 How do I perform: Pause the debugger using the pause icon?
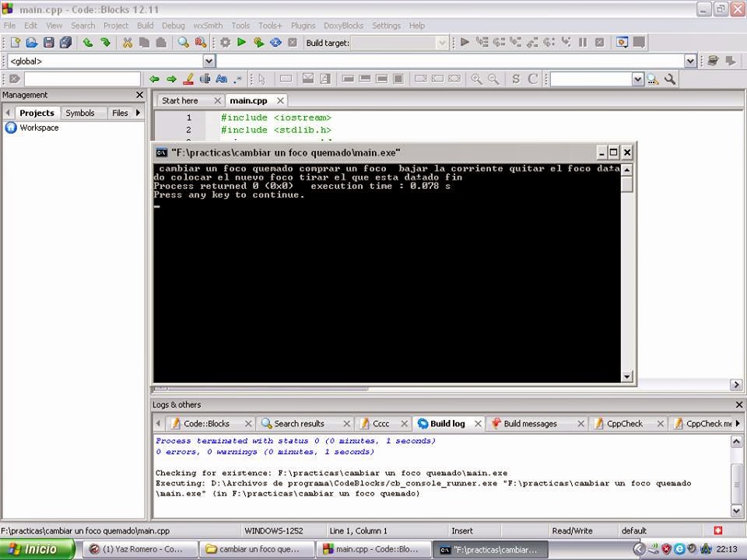pos(582,43)
